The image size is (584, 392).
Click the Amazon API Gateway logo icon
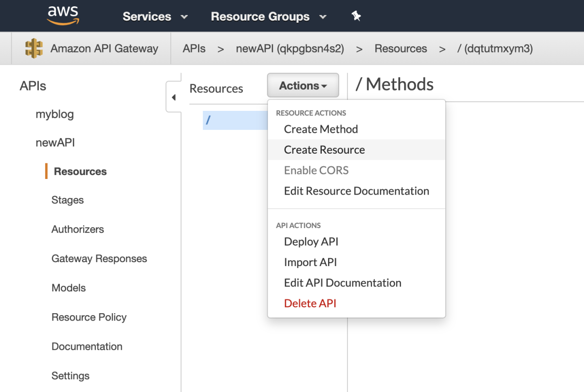coord(34,49)
